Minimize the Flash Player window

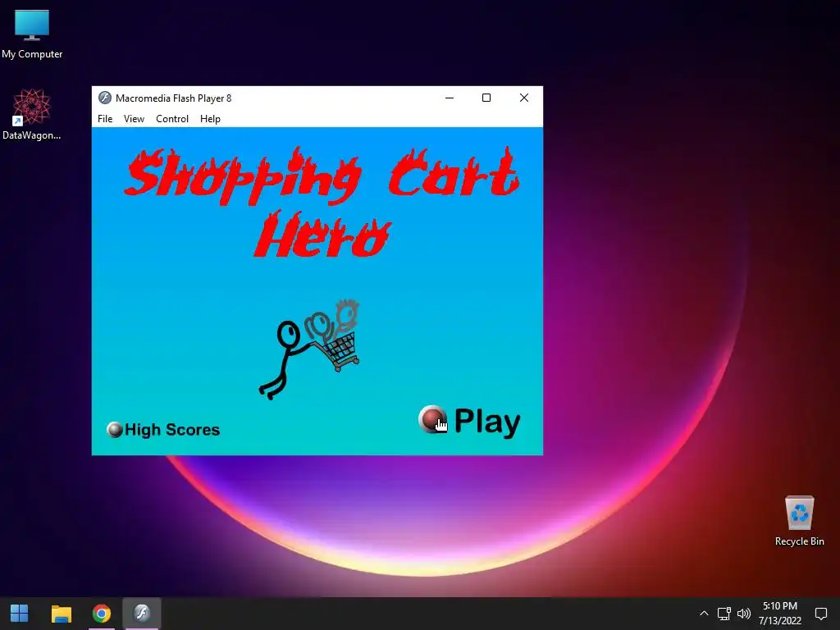point(450,98)
